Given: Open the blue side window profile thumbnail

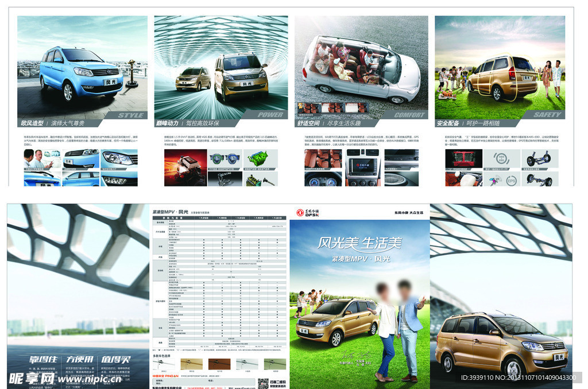Looking at the screenshot, I should (80, 179).
